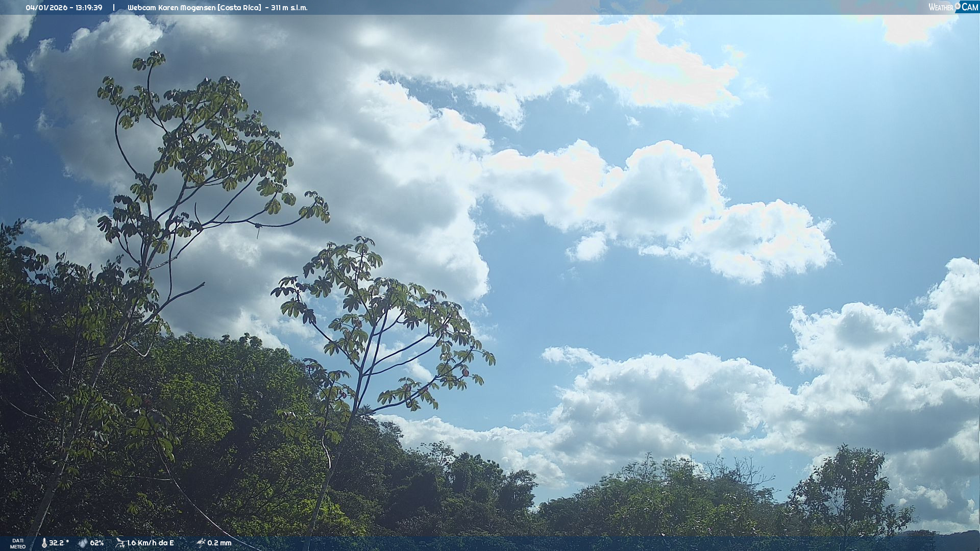Click the rain umbrella icon

[201, 543]
